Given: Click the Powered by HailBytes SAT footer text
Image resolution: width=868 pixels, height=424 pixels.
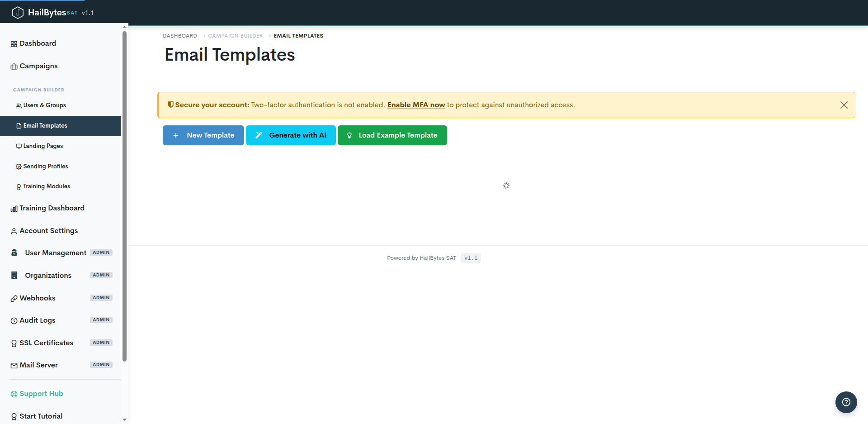Looking at the screenshot, I should (421, 258).
